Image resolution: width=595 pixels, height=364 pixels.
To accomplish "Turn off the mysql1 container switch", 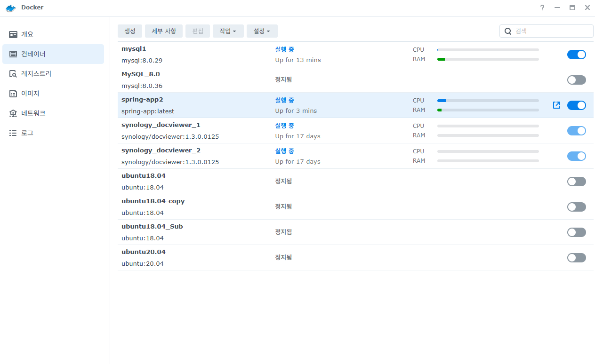I will point(577,55).
